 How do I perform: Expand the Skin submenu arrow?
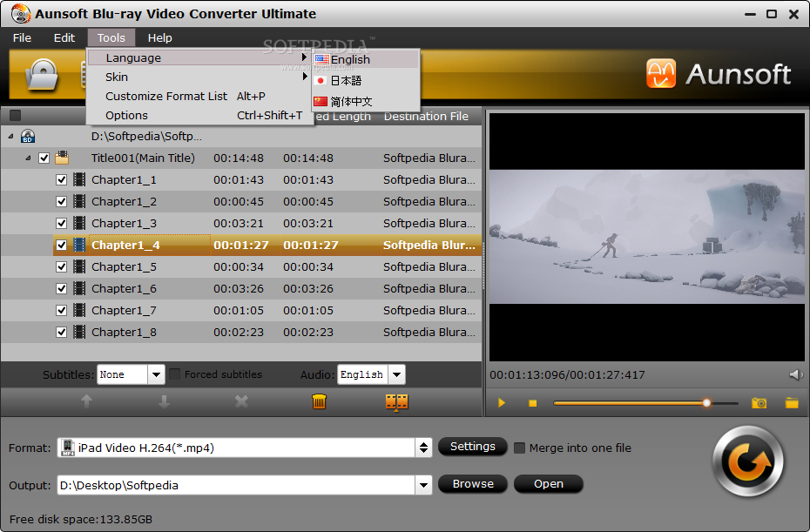coord(304,77)
